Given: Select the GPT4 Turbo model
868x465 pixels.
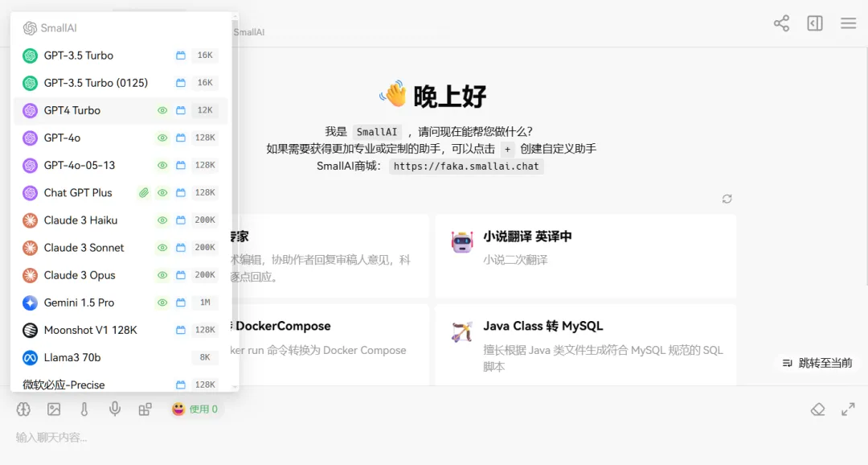Looking at the screenshot, I should [121, 110].
